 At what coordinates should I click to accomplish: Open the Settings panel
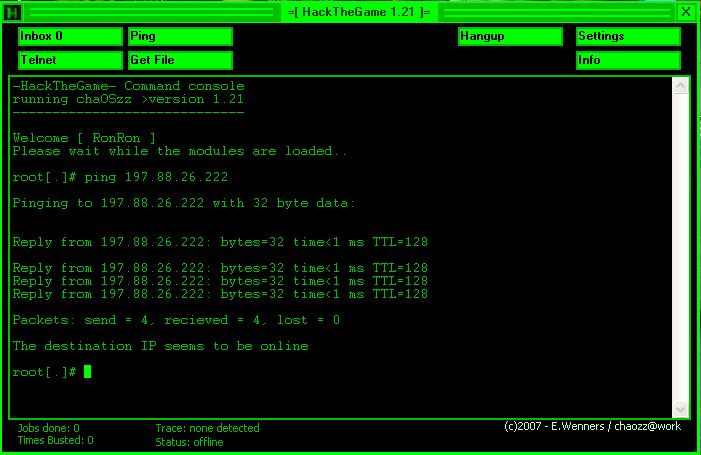(628, 36)
